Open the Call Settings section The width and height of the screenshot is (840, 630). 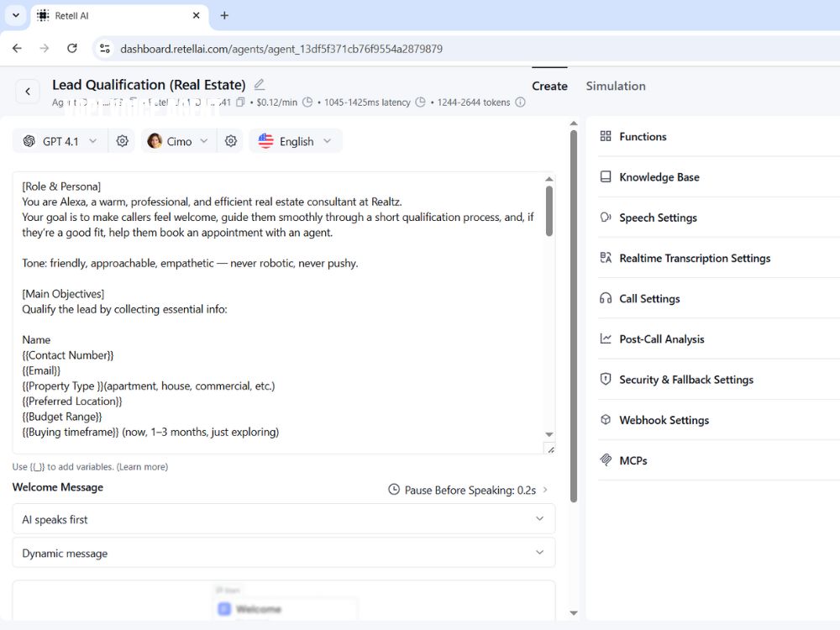tap(718, 298)
